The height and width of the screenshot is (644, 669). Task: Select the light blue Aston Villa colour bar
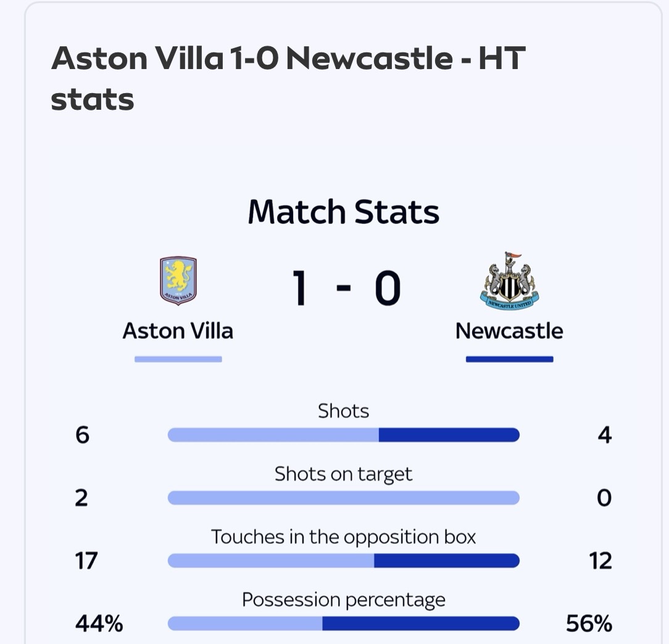(x=178, y=359)
